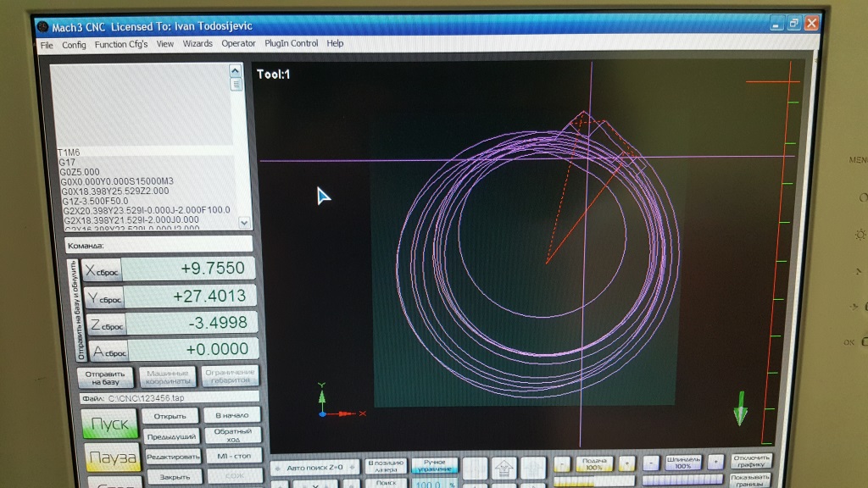Click the Отправить на базу button
Image resolution: width=868 pixels, height=488 pixels.
coord(105,378)
